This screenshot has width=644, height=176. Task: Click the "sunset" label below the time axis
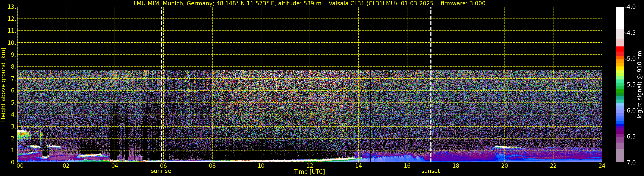tap(430, 171)
